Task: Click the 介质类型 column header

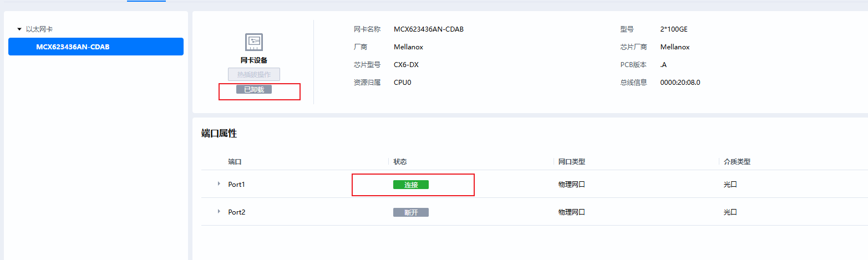Action: [x=737, y=162]
